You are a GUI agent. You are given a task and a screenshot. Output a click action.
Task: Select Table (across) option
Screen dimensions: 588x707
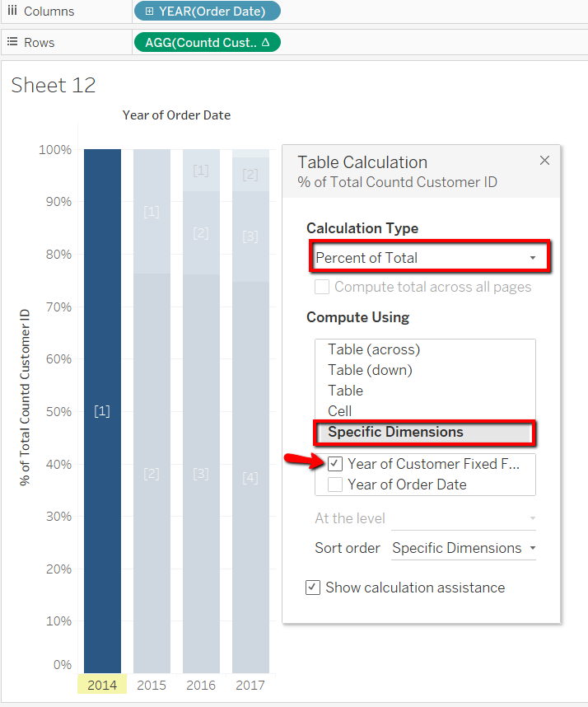374,349
